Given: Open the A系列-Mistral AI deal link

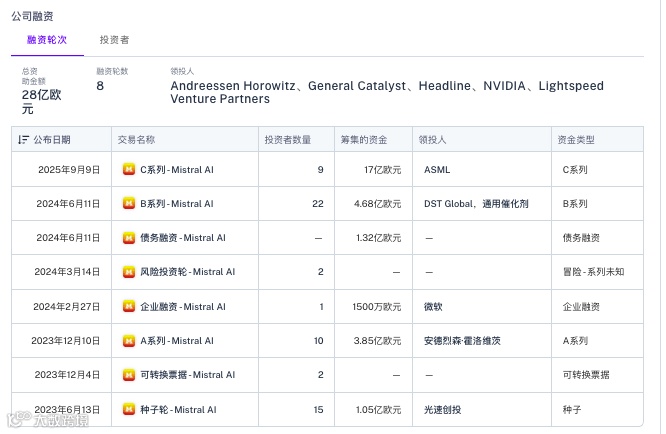Looking at the screenshot, I should (x=177, y=341).
